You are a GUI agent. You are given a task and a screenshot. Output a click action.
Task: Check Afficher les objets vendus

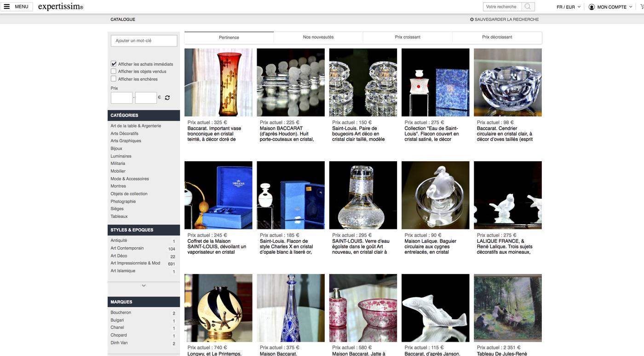pyautogui.click(x=114, y=71)
